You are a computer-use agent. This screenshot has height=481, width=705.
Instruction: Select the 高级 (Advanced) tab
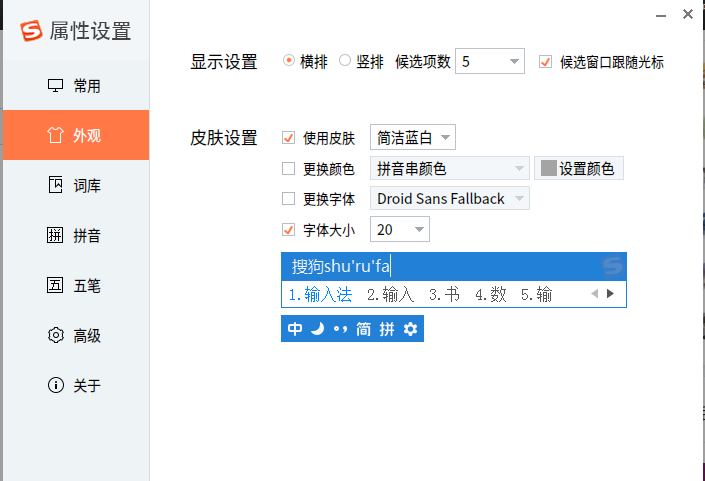[76, 335]
